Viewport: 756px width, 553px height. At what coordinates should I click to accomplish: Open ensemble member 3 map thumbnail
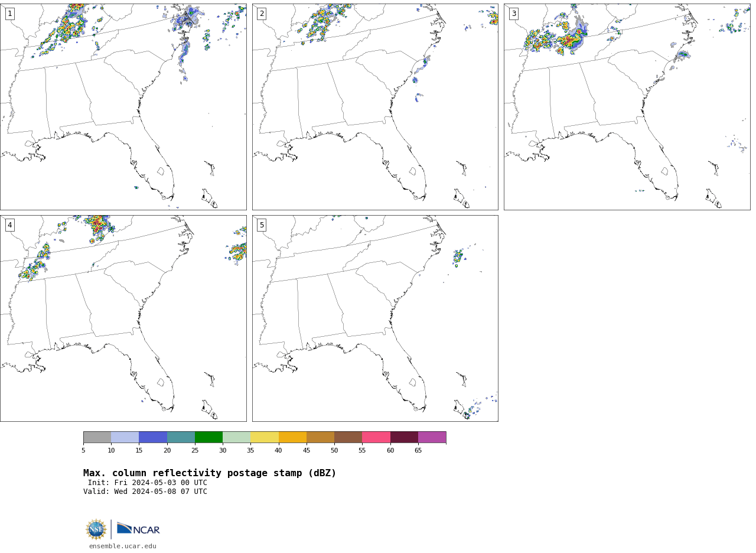(627, 107)
